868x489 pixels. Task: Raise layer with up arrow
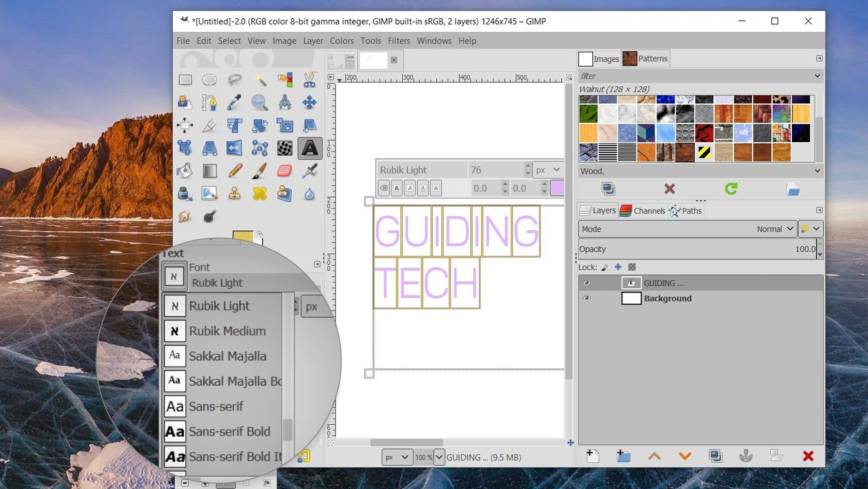(x=654, y=456)
